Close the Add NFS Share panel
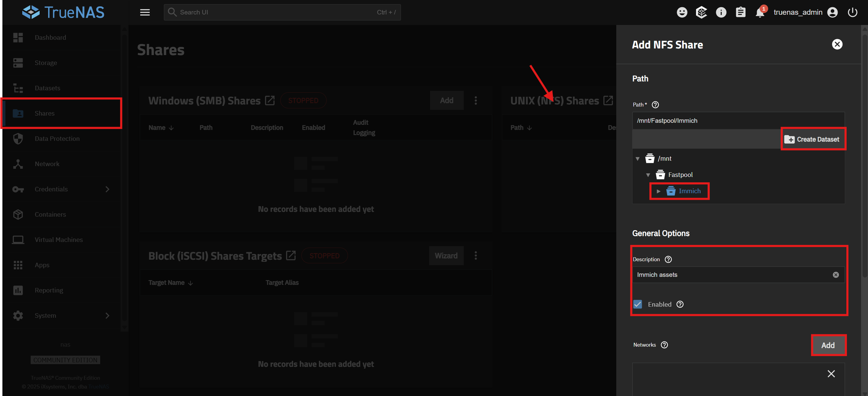The height and width of the screenshot is (396, 868). click(x=837, y=45)
